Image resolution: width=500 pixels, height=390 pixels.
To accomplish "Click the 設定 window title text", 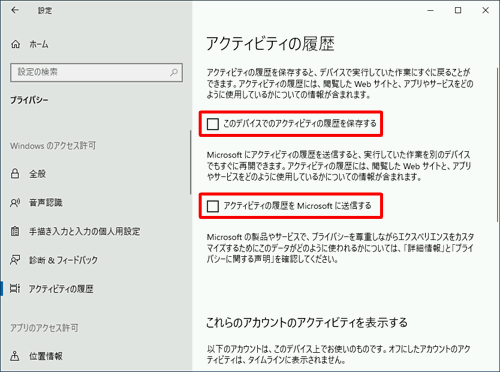I will (45, 11).
